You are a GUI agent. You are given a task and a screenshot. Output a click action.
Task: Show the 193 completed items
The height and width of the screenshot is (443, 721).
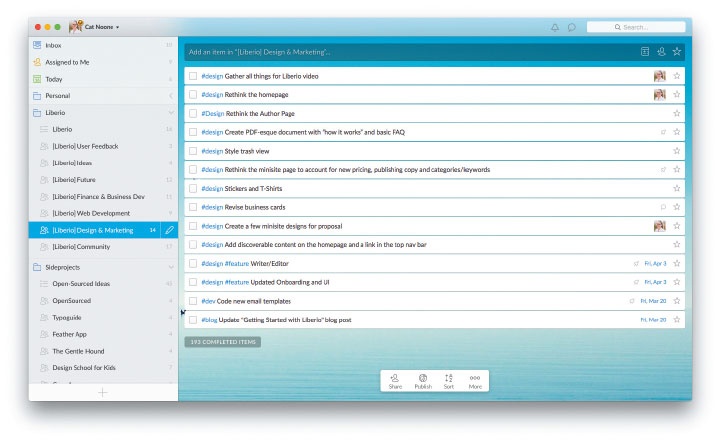[223, 342]
